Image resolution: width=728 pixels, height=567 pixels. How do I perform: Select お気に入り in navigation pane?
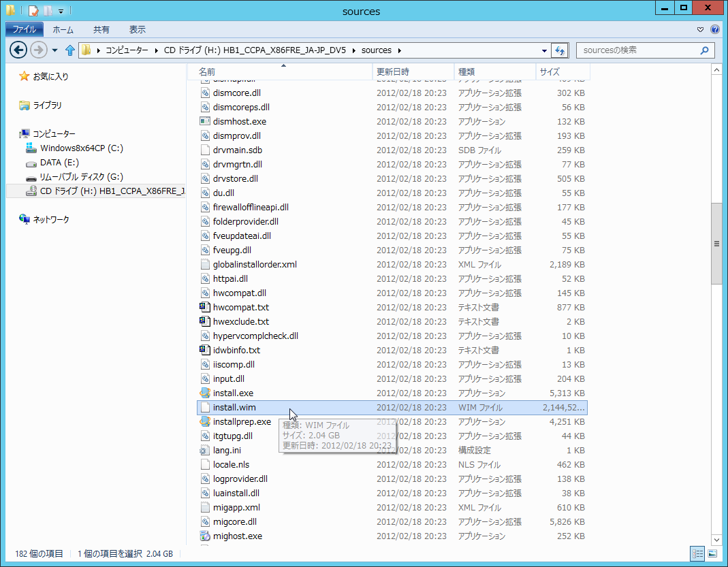[50, 76]
